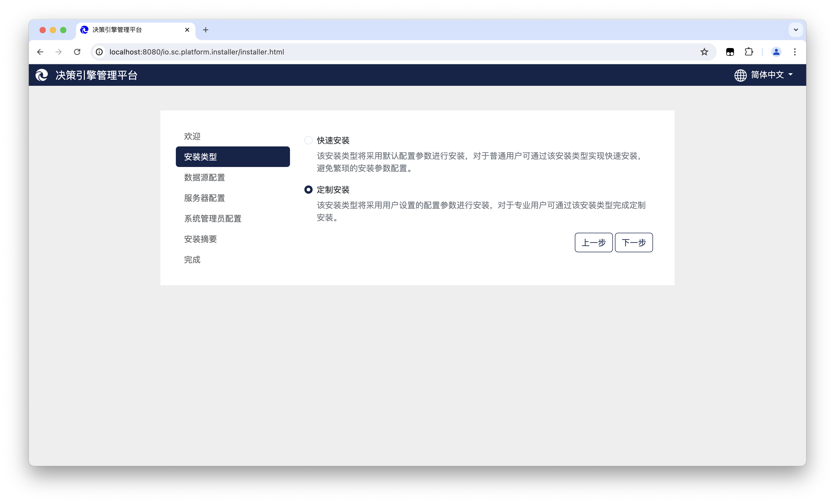Click the 上一步 button
This screenshot has width=835, height=504.
click(593, 242)
